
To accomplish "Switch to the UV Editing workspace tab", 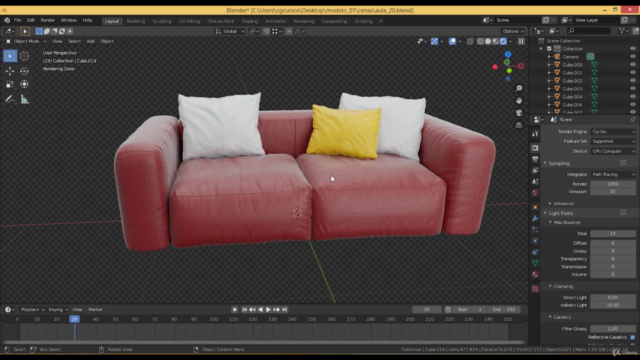I will (189, 21).
